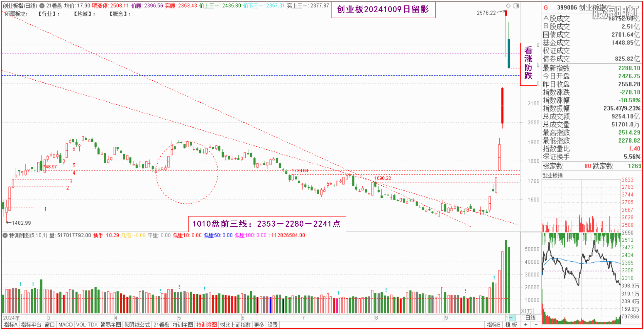This screenshot has width=644, height=330.
Task: Click the 深证换手 value 5.56%
Action: [x=632, y=157]
